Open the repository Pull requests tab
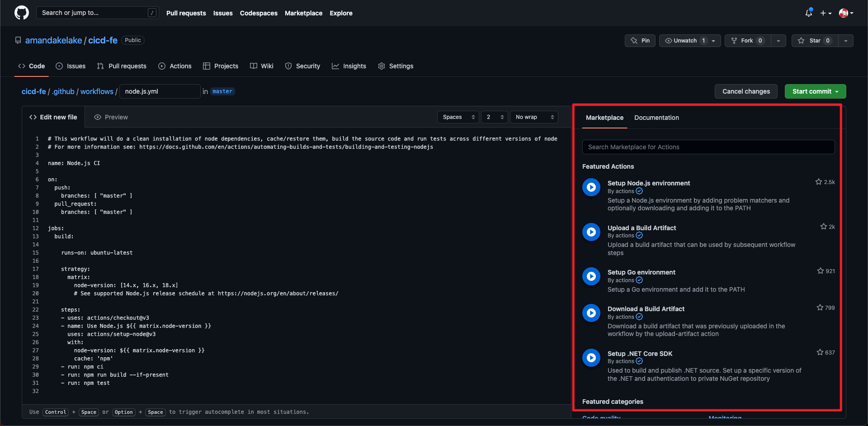The width and height of the screenshot is (868, 426). [122, 66]
